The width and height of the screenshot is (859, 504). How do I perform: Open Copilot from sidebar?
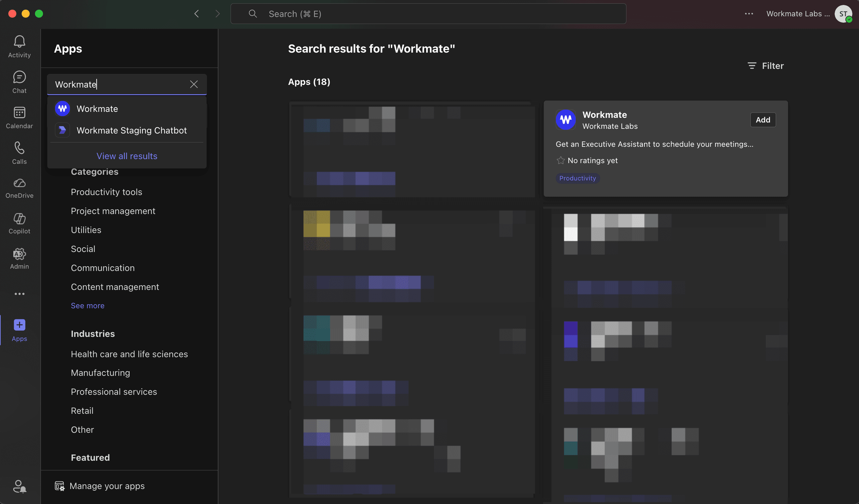point(19,224)
